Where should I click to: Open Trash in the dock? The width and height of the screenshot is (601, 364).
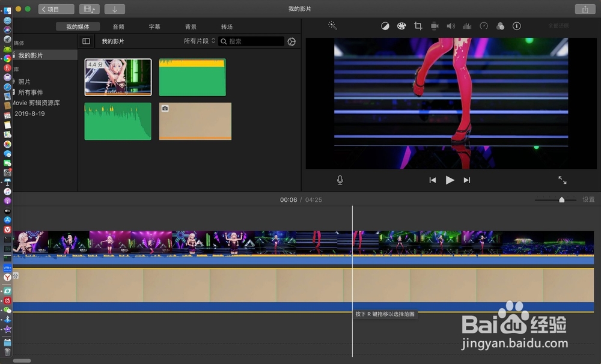[x=7, y=352]
